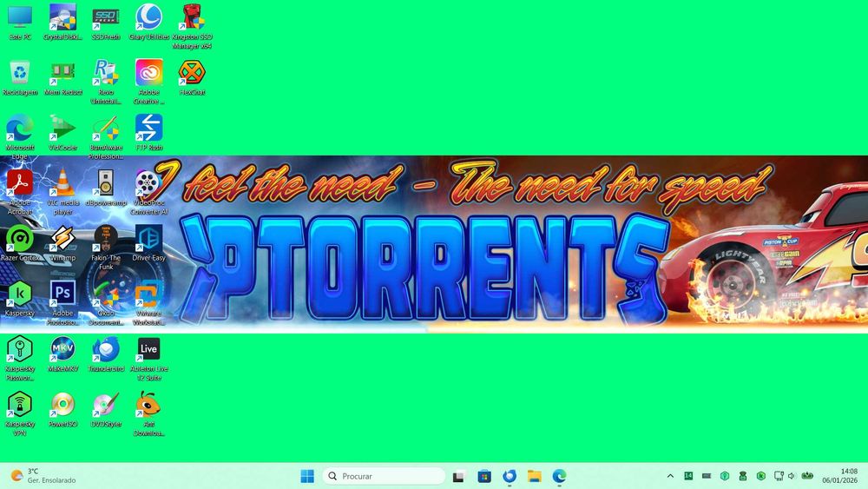This screenshot has height=489, width=868.
Task: Open the PowerISO desktop shortcut
Action: point(62,410)
